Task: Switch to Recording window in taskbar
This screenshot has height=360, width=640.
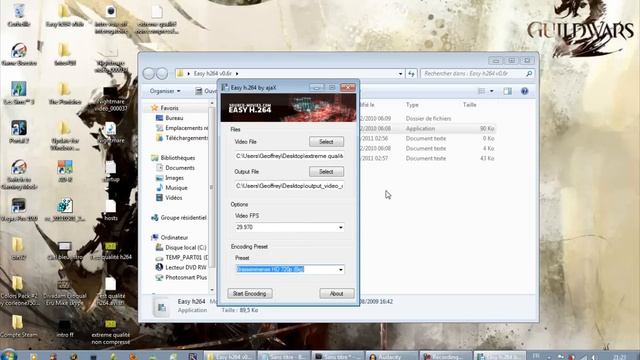Action: (446, 356)
